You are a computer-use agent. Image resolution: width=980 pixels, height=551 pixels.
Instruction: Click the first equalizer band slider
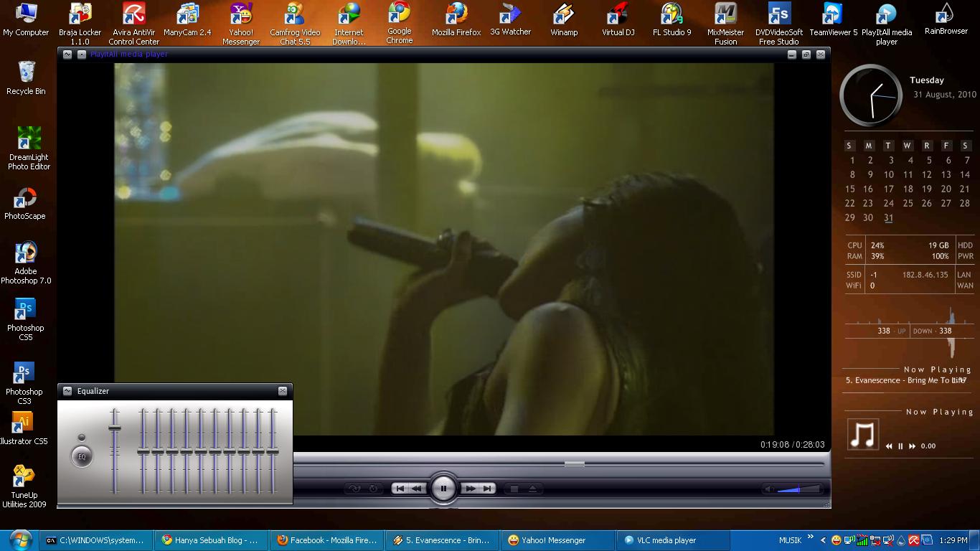(x=143, y=451)
